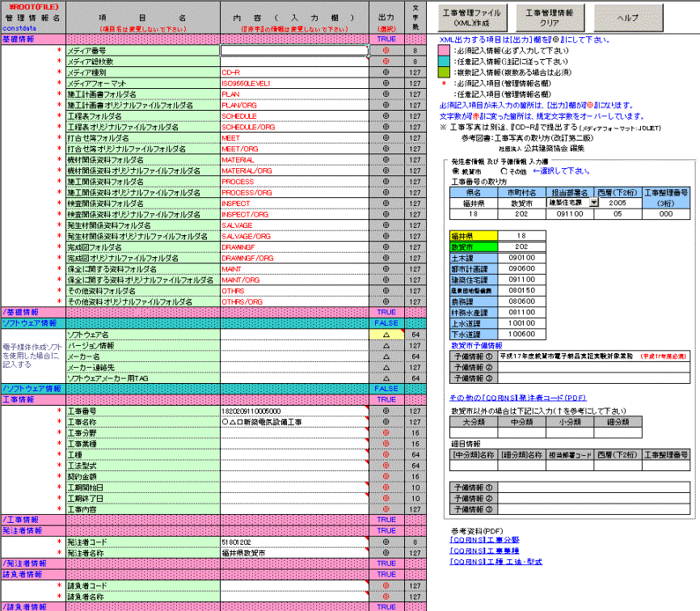Click the red ◎ output mark for メディア番号

click(386, 50)
